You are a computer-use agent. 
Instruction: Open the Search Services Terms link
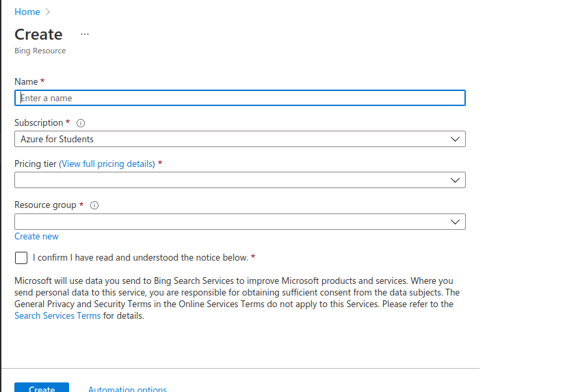click(57, 315)
